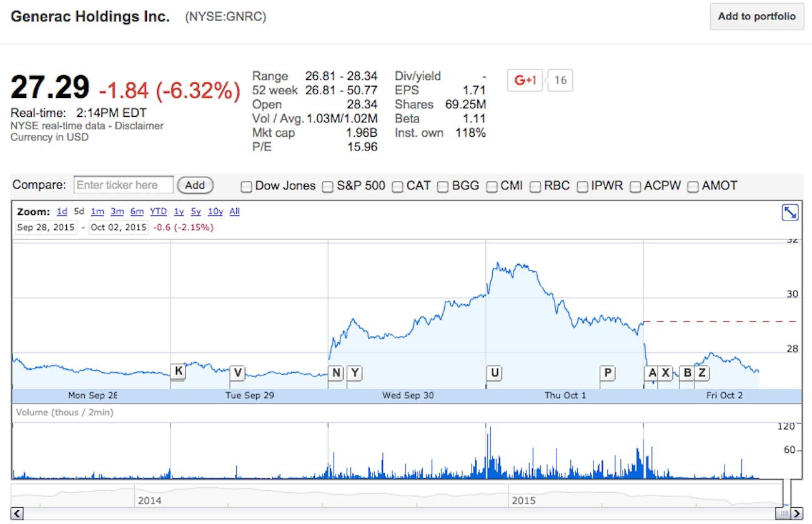Set zoom to All
Screen dimensions: 812x524
(x=234, y=212)
